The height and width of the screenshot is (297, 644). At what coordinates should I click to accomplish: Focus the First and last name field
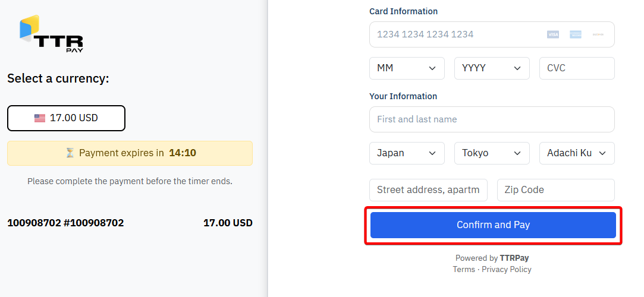click(x=492, y=119)
